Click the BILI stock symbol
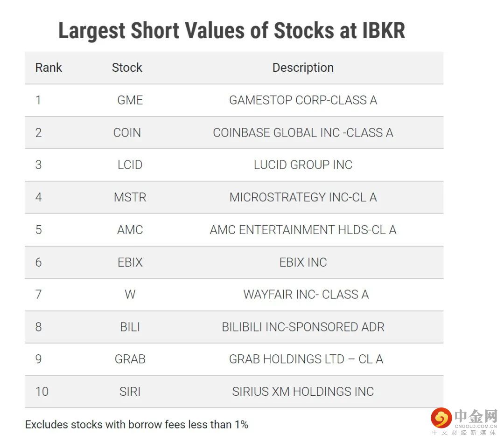504x441 pixels. (130, 327)
